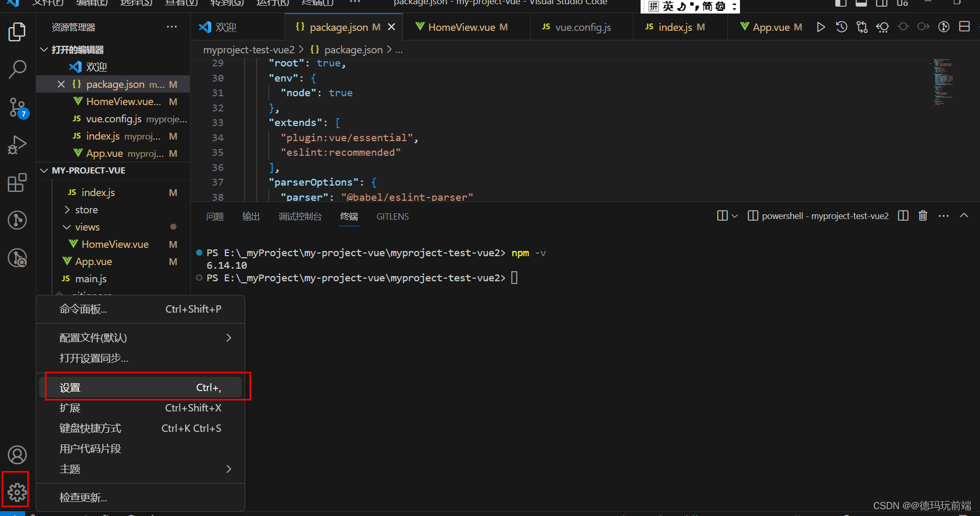The width and height of the screenshot is (980, 516).
Task: Collapse the terminal panel with chevron
Action: pos(964,215)
